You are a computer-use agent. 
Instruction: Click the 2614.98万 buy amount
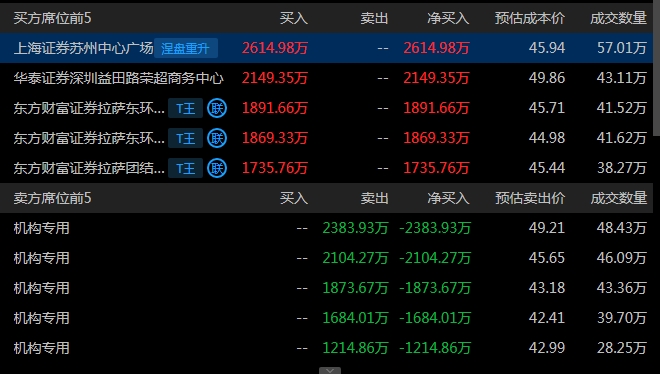click(x=275, y=48)
